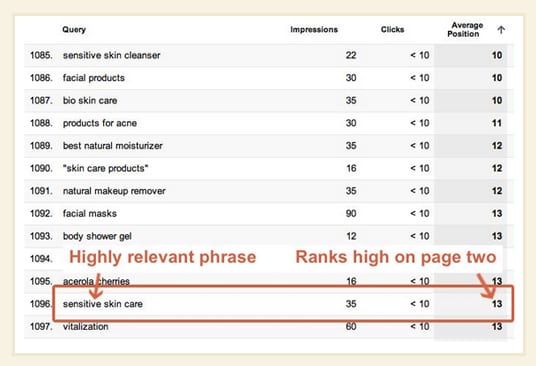Open highlighted 'sensitive skin care' query

[103, 304]
